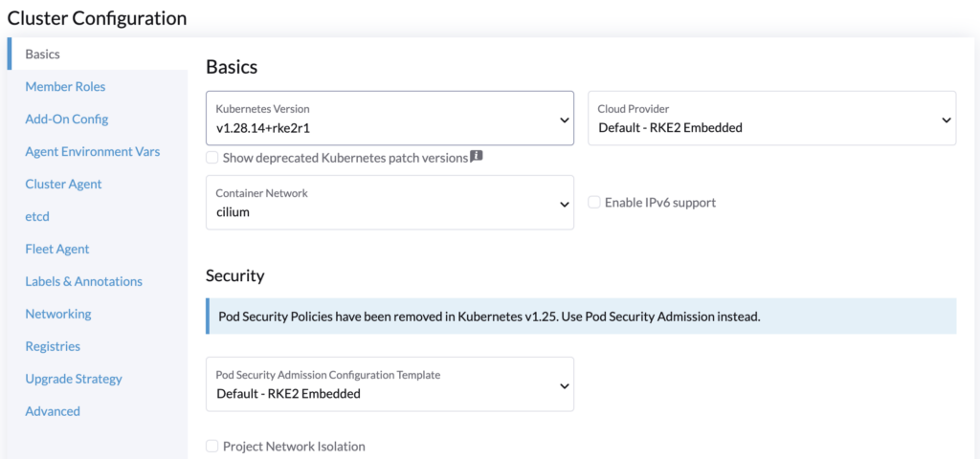Expand Cloud Provider Default RKE2 Embedded dropdown
Viewport: 980px width, 459px height.
(772, 119)
